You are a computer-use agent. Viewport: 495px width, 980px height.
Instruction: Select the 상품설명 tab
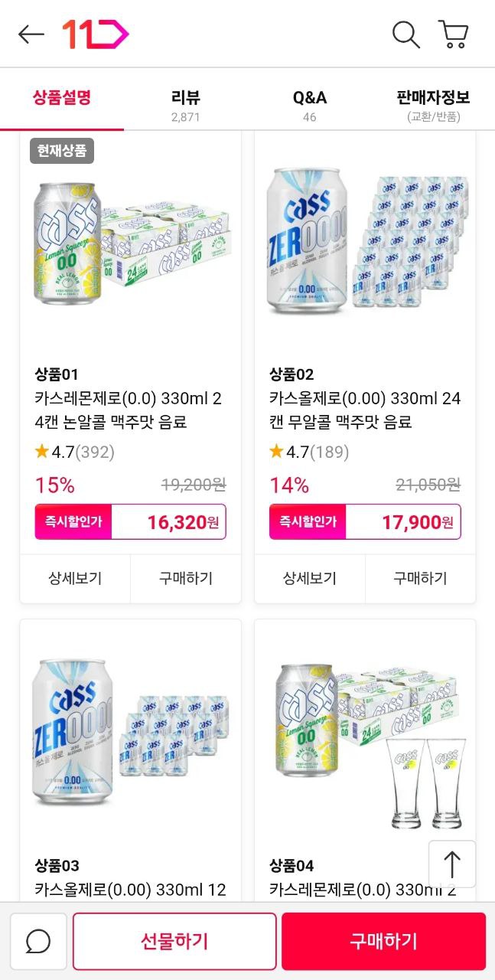(62, 98)
